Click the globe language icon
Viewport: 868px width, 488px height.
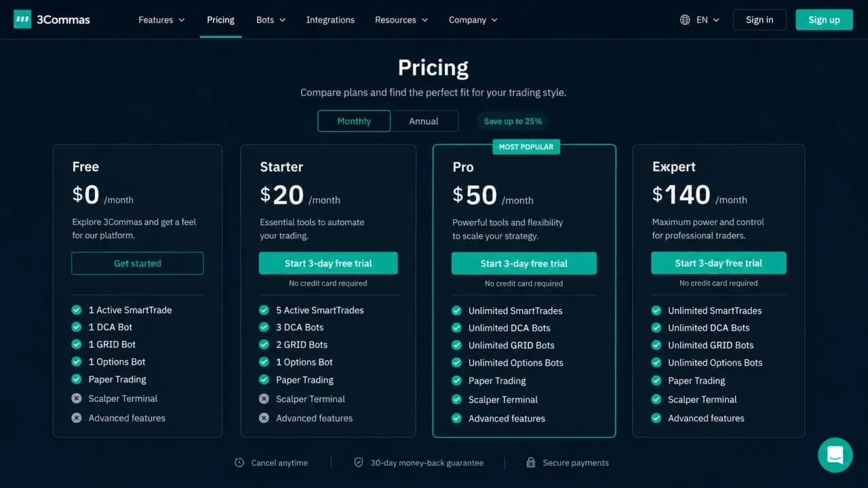click(x=685, y=20)
